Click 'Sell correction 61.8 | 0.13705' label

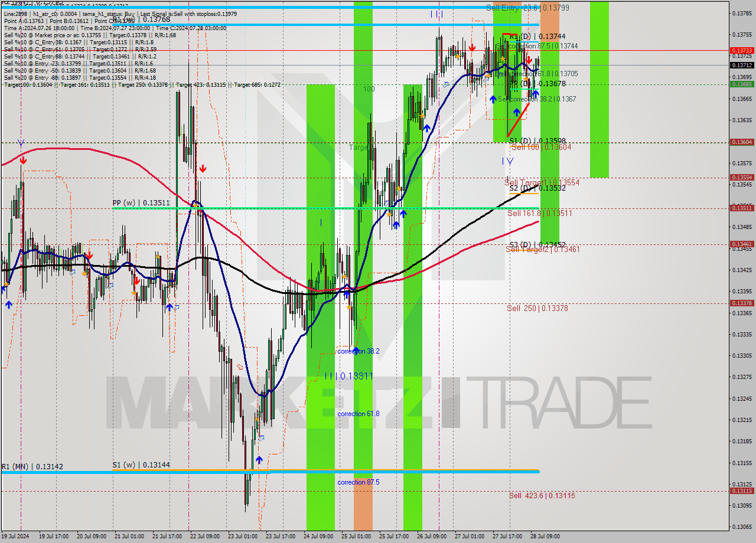[x=537, y=74]
